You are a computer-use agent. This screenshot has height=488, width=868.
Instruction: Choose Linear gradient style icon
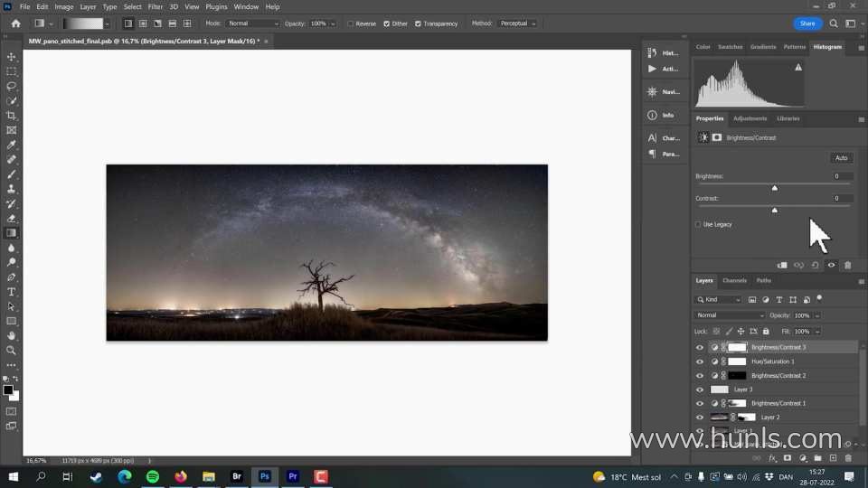(x=128, y=23)
